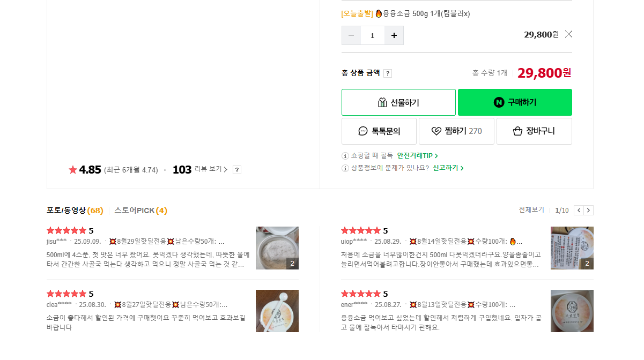This screenshot has width=644, height=360.
Task: Select the 포토/동영상 tab
Action: click(x=75, y=211)
